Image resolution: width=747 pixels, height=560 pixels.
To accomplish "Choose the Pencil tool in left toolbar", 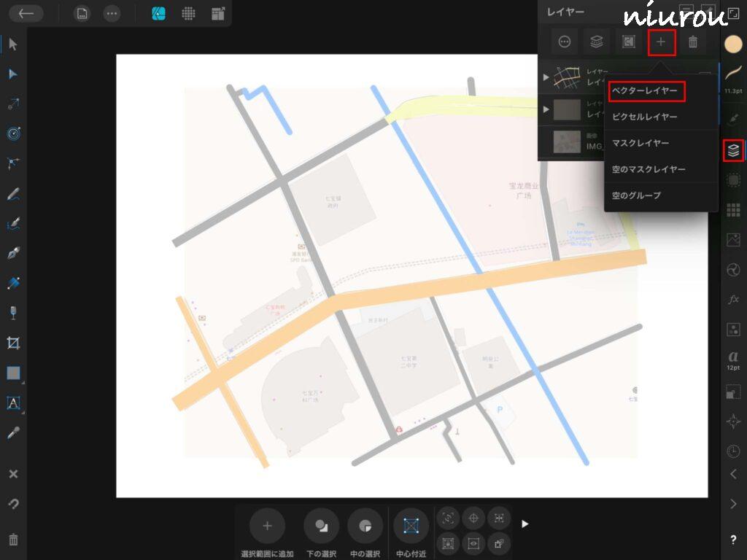I will pyautogui.click(x=12, y=194).
